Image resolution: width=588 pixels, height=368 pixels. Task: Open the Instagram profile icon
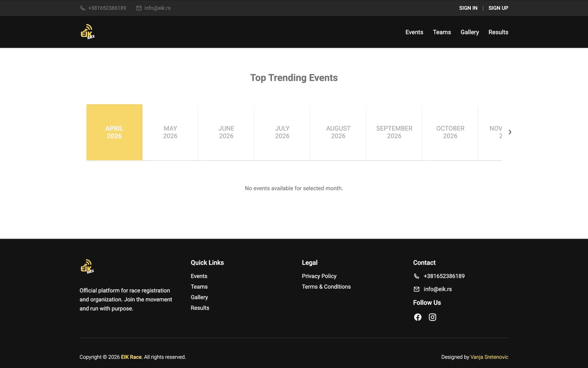[432, 317]
